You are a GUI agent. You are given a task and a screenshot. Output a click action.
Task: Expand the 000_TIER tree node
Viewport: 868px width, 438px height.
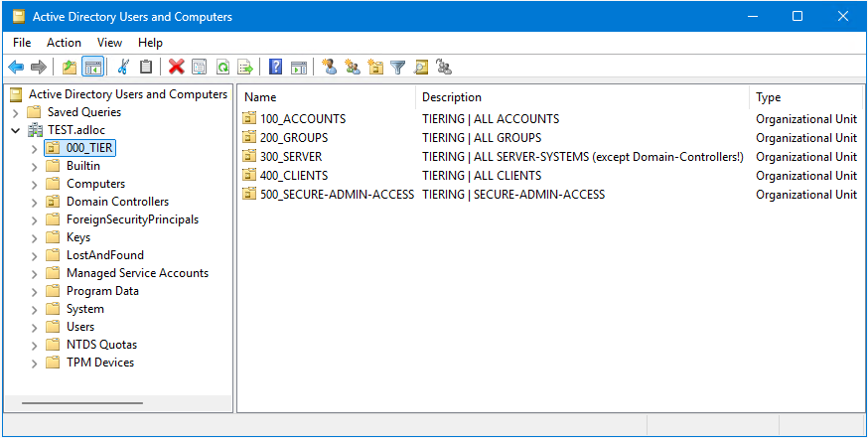click(x=35, y=148)
